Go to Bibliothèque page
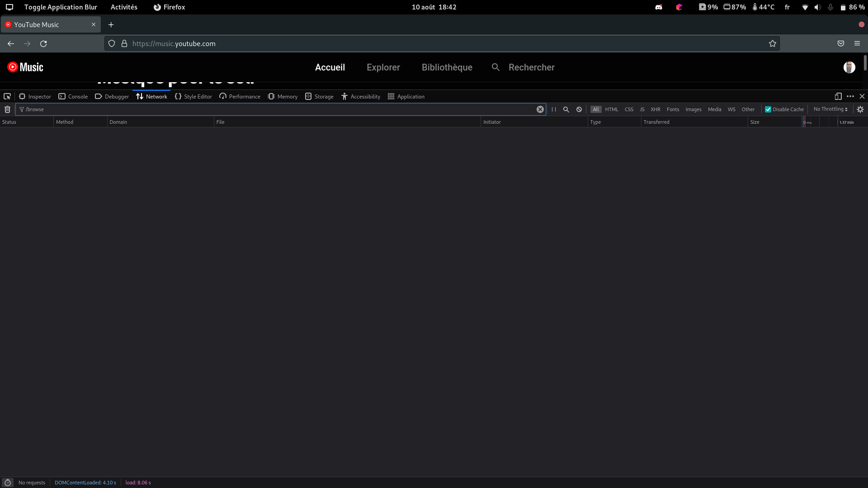Screen dimensions: 868x488 pos(447,67)
